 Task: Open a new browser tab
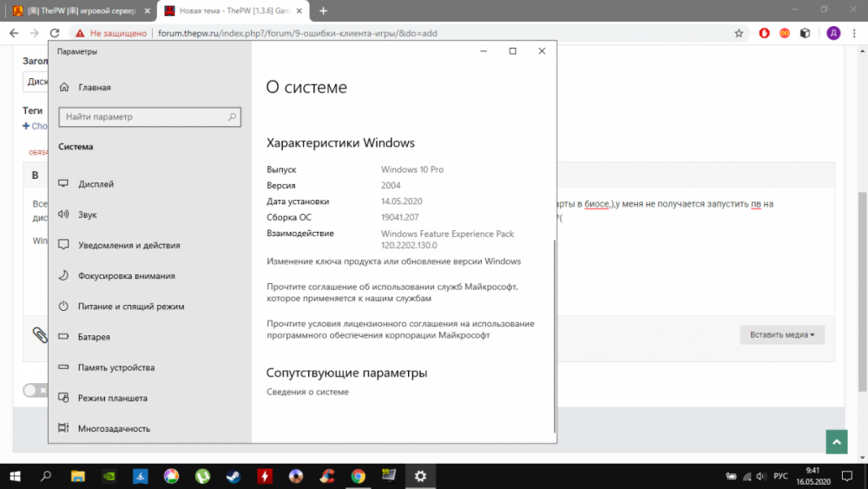click(x=323, y=10)
